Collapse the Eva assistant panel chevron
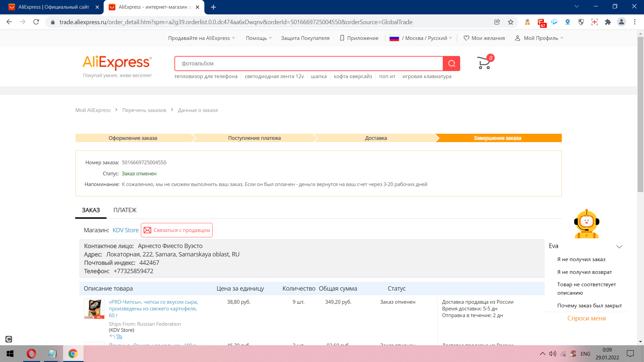The image size is (644, 362). tap(619, 246)
